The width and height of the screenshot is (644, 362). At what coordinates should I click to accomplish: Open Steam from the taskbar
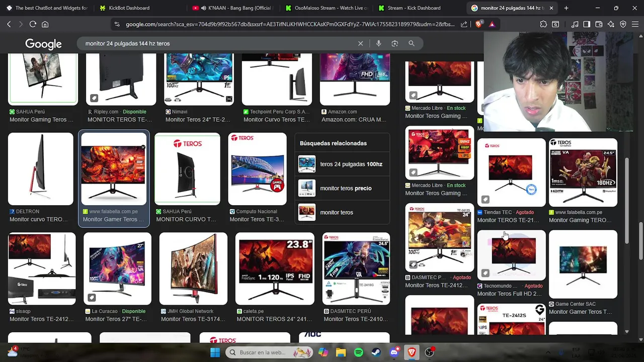click(x=376, y=352)
